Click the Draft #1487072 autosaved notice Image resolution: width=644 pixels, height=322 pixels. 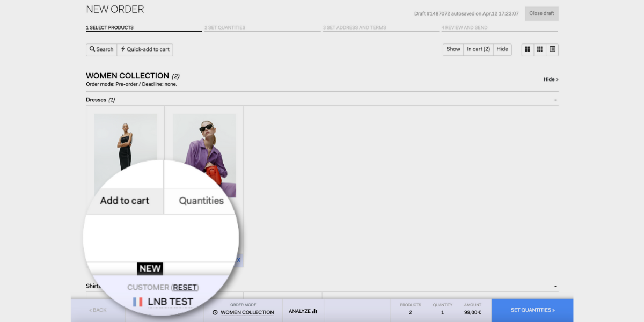(x=466, y=14)
